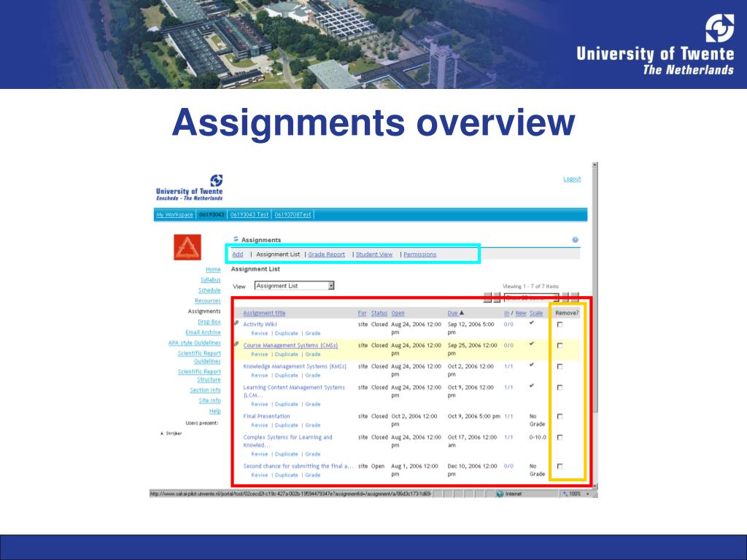Click the browser's vertical scrollbar
Viewport: 747px width, 560px height.
point(595,325)
